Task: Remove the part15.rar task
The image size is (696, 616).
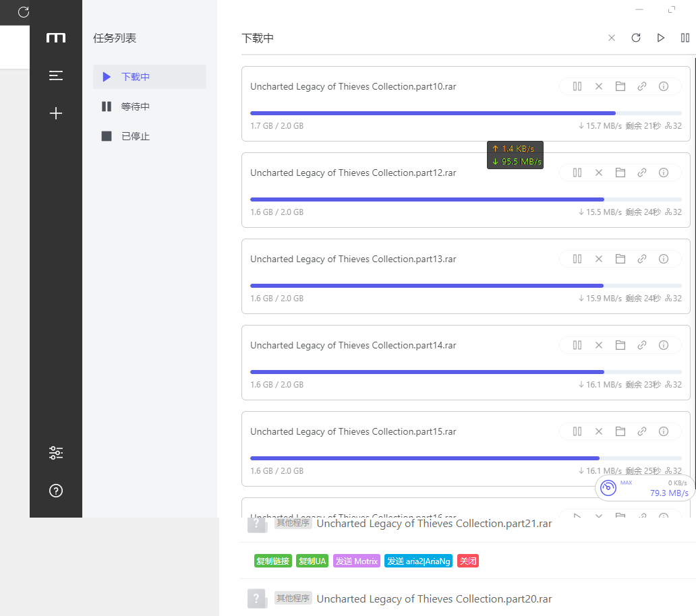Action: [x=599, y=431]
